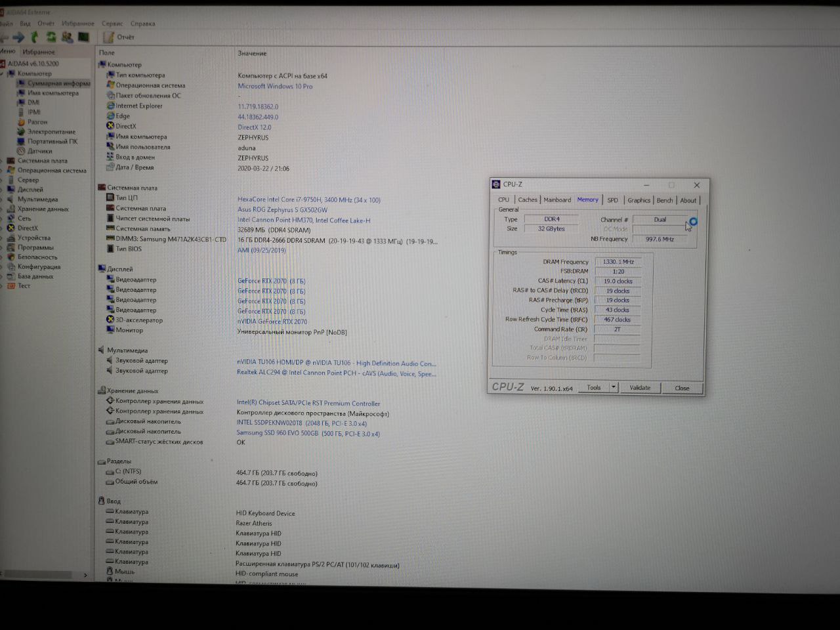Click the Поле column header
The width and height of the screenshot is (840, 630).
pos(106,52)
